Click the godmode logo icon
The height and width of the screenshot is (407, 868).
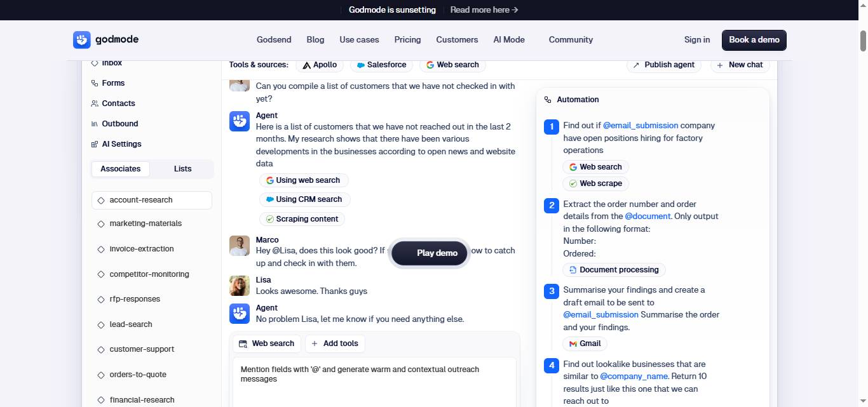click(x=82, y=40)
